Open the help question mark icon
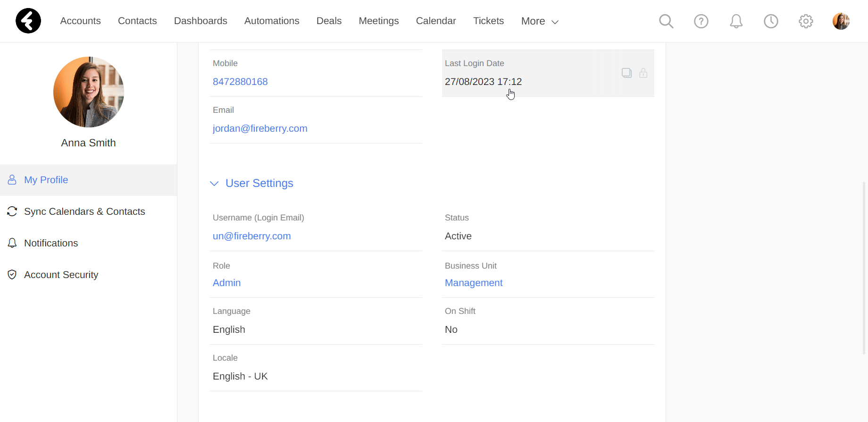The image size is (868, 422). pos(701,21)
